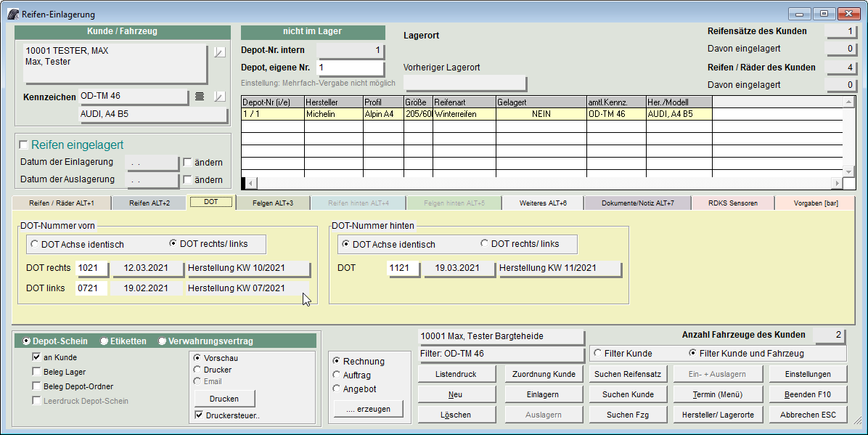Click the Einlagern button

click(544, 394)
